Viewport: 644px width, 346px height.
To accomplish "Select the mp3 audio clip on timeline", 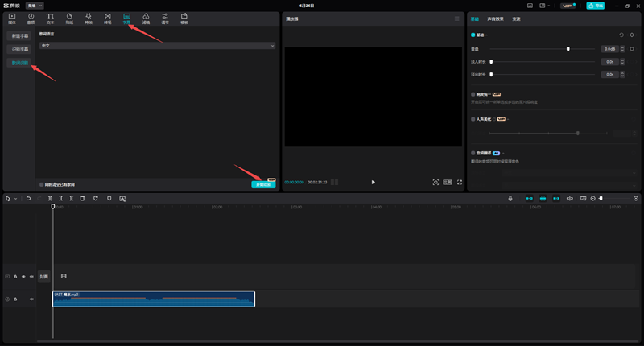I will point(153,299).
